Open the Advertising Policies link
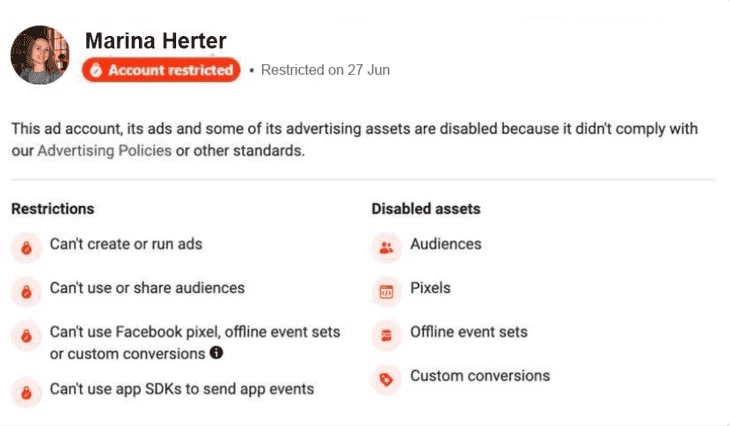Screen dimensions: 730x426 104,151
